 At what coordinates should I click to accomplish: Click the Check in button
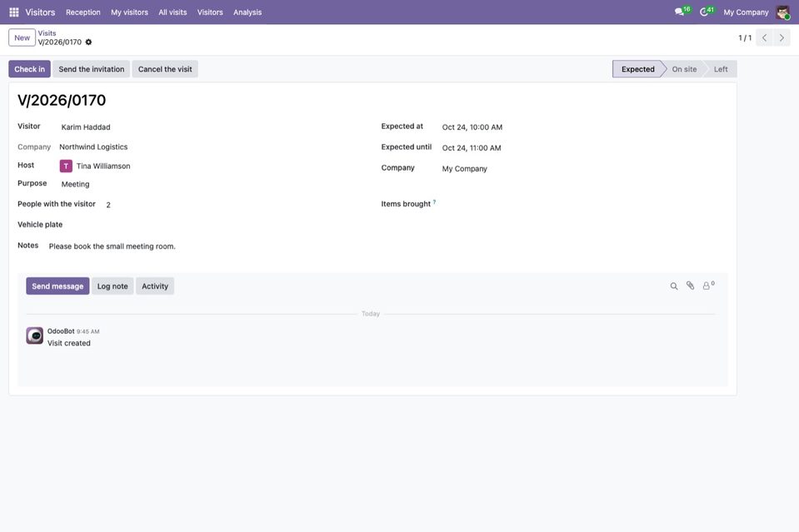pos(29,69)
